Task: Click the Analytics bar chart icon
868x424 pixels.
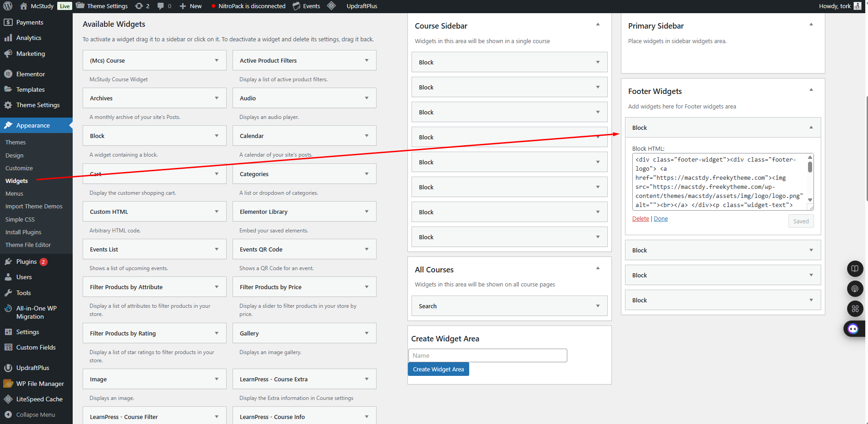Action: pyautogui.click(x=8, y=38)
